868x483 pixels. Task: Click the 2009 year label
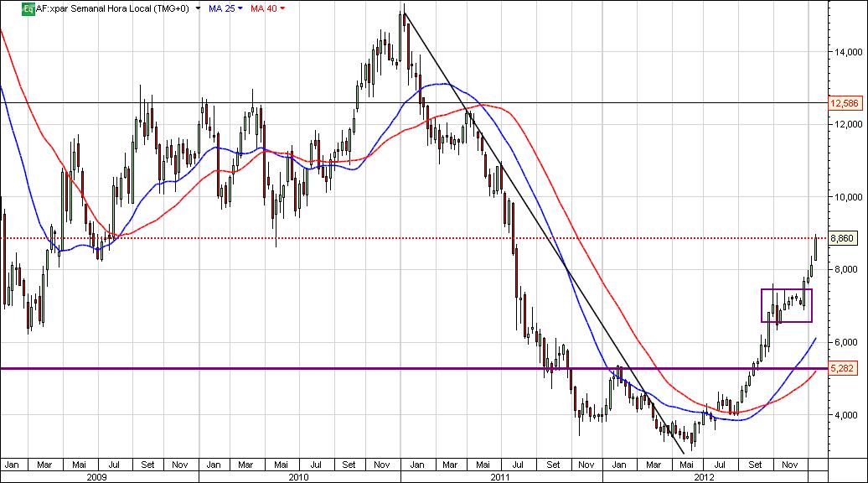pyautogui.click(x=97, y=477)
